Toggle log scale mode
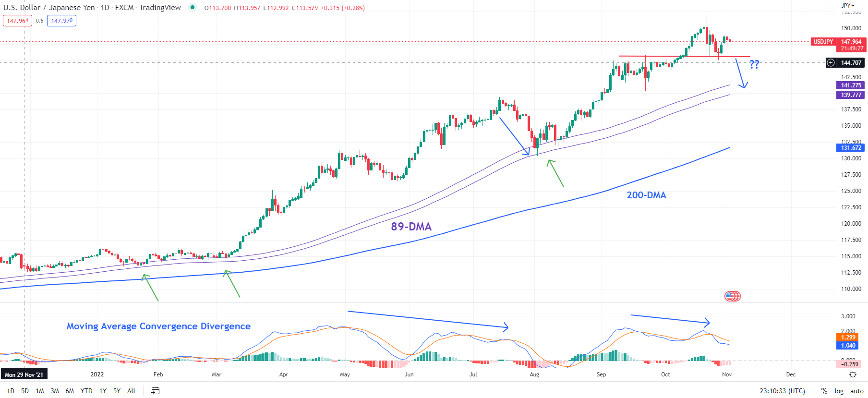868x398 pixels. tap(839, 391)
